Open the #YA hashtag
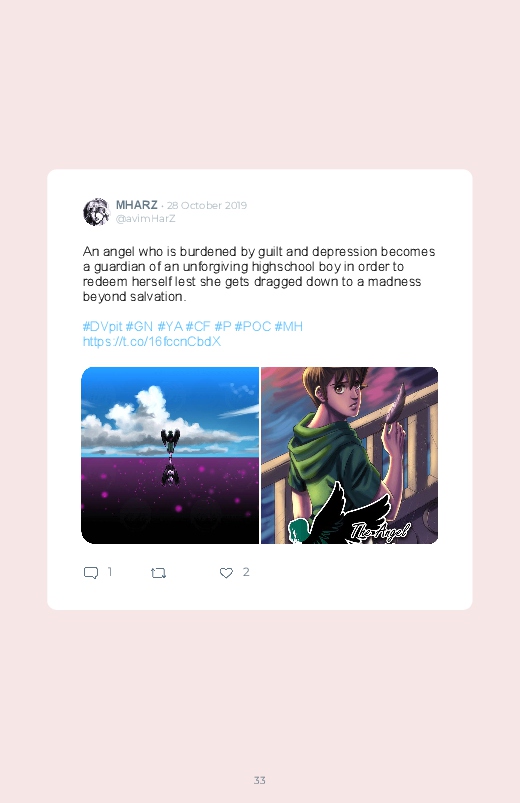 pos(170,327)
